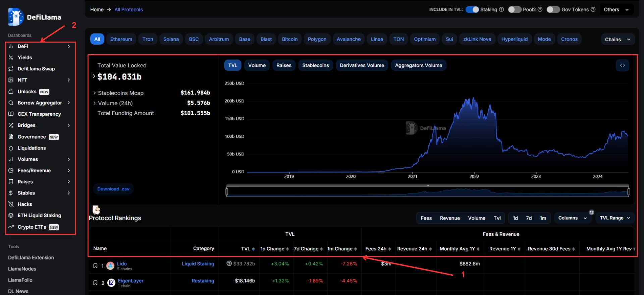Click the embed code icon above chart
This screenshot has width=644, height=296.
tap(623, 66)
